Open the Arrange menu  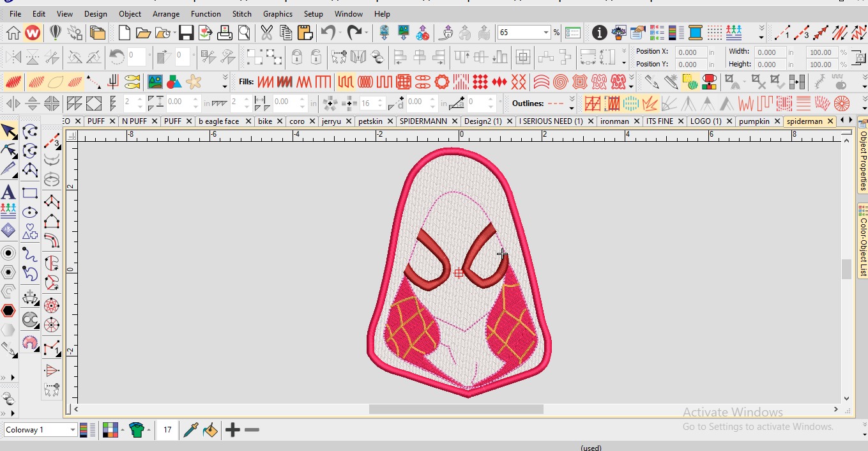[x=165, y=13]
